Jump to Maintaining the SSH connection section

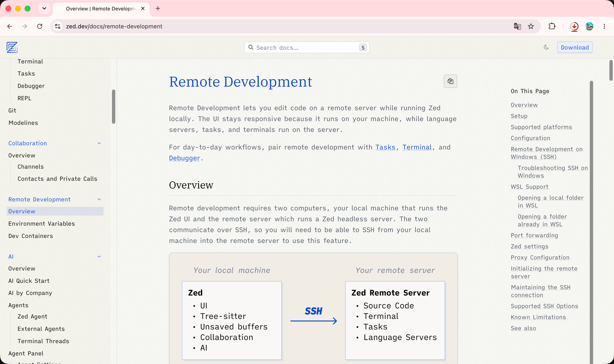(x=541, y=291)
